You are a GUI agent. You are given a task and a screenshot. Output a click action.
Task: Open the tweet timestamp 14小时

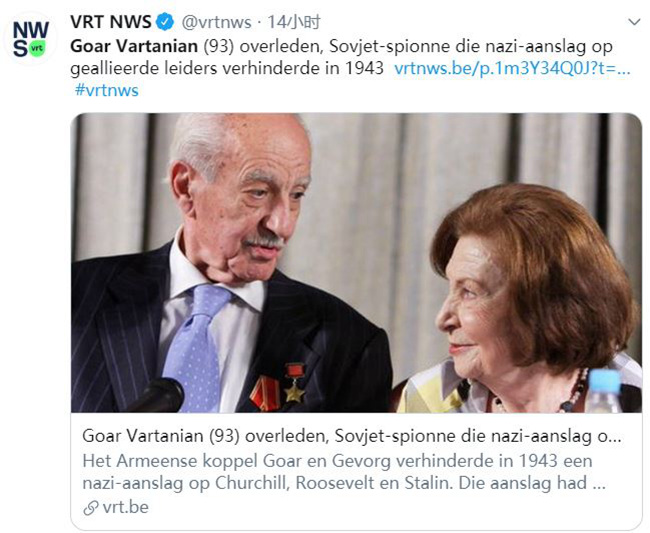point(294,22)
